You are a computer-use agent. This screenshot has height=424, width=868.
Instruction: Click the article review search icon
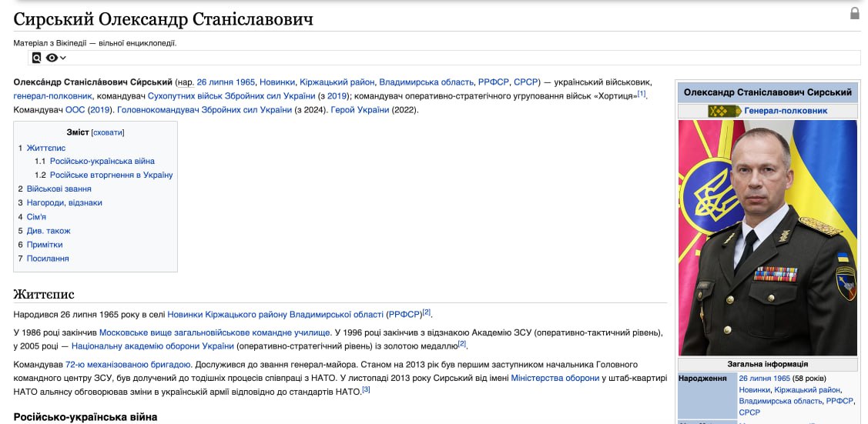pyautogui.click(x=36, y=58)
